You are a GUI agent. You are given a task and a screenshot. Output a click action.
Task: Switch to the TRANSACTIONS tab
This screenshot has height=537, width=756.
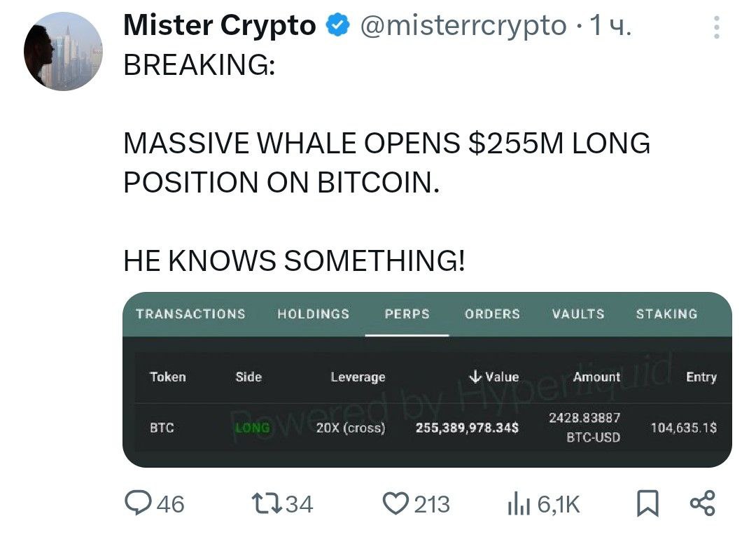190,314
